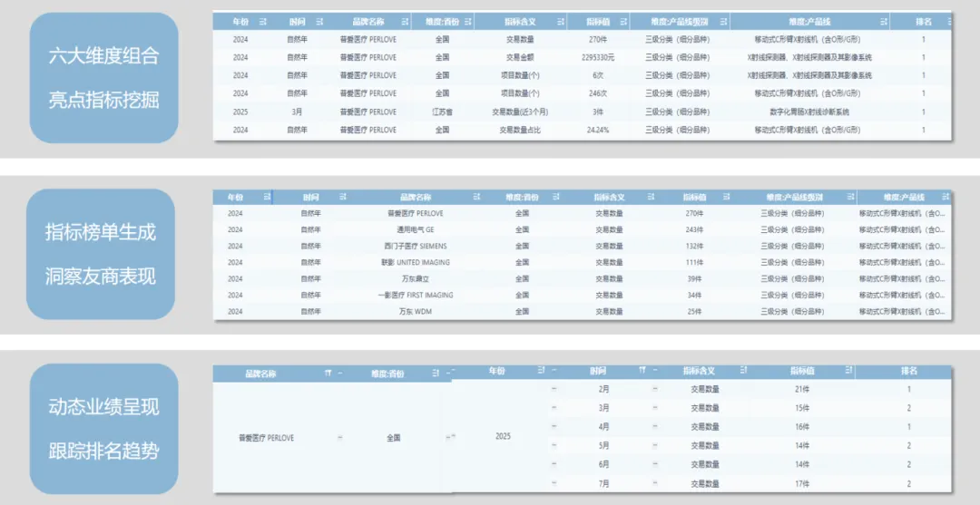Screen dimensions: 980x505
Task: Click the 2295330元 value cell
Action: click(x=597, y=57)
